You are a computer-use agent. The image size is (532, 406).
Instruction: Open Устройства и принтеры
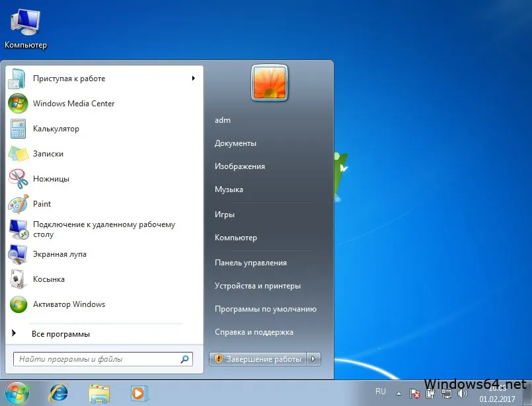(258, 286)
